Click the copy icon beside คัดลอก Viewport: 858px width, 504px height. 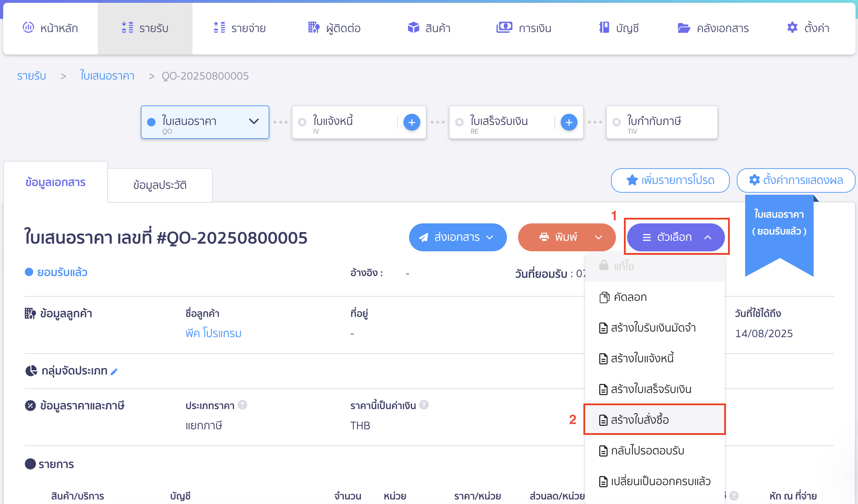pos(604,297)
